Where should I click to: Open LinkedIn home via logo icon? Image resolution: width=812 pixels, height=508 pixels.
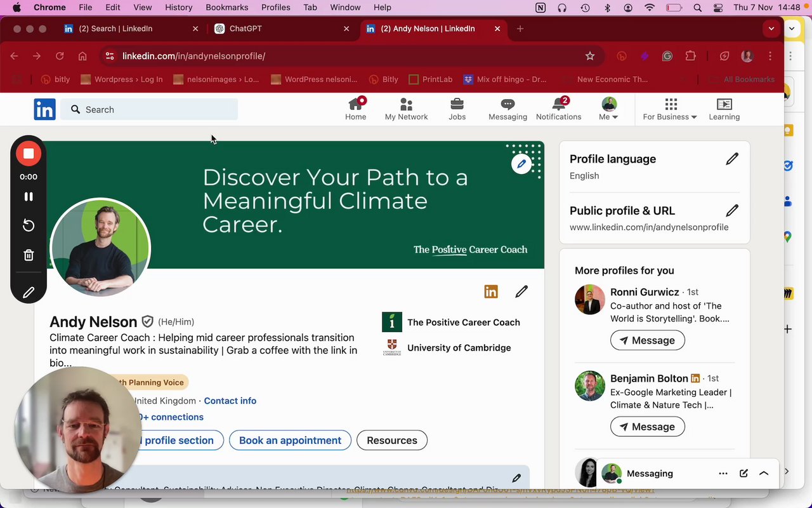44,110
